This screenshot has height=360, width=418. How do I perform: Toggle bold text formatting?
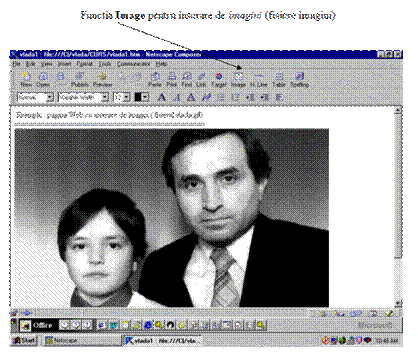[162, 97]
